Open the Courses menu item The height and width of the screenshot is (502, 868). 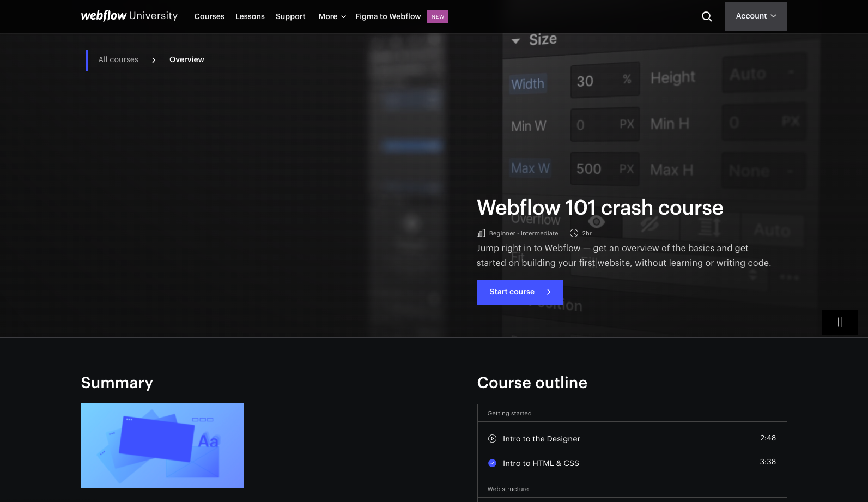(x=209, y=16)
